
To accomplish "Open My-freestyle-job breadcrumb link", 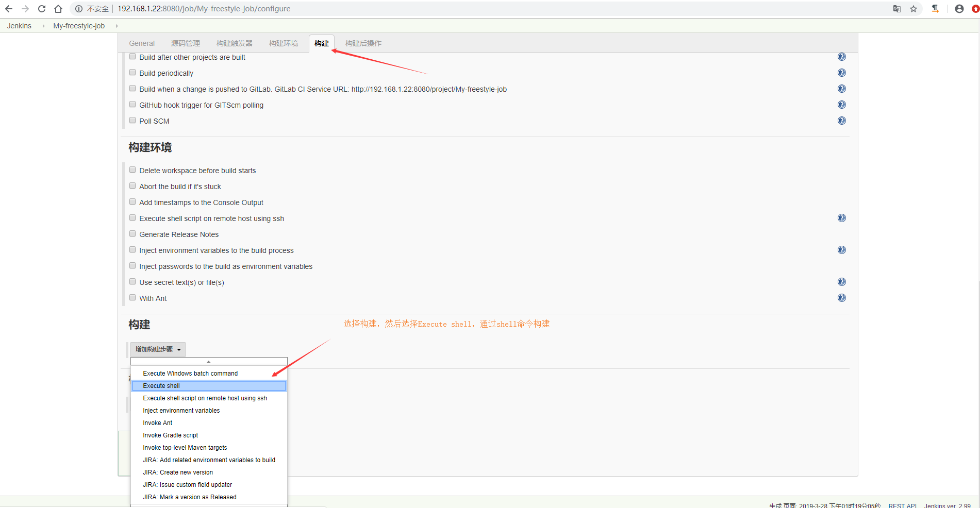I will pyautogui.click(x=79, y=26).
